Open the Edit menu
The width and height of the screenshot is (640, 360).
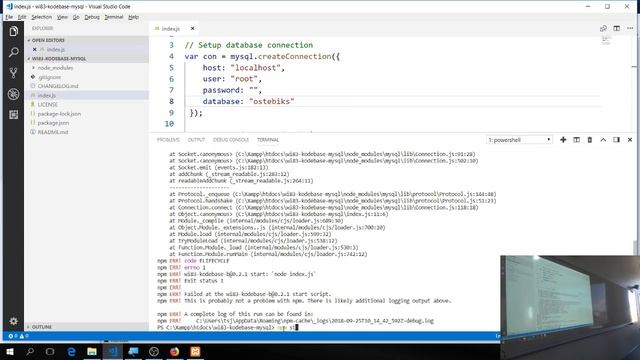(x=22, y=17)
